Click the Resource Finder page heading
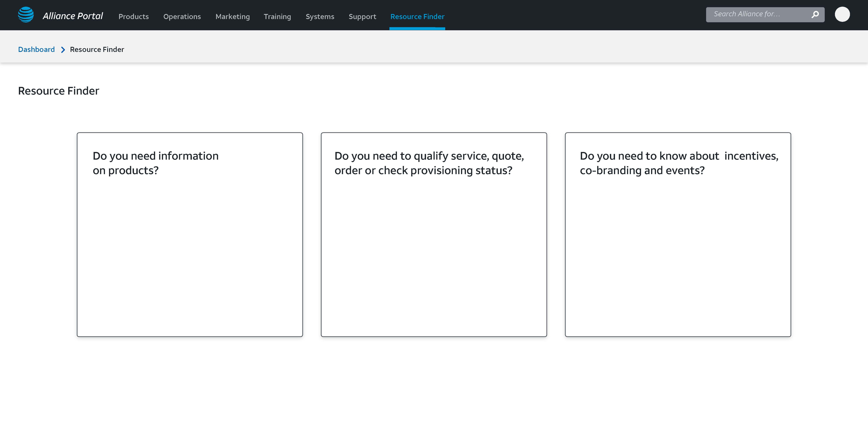 (x=59, y=91)
